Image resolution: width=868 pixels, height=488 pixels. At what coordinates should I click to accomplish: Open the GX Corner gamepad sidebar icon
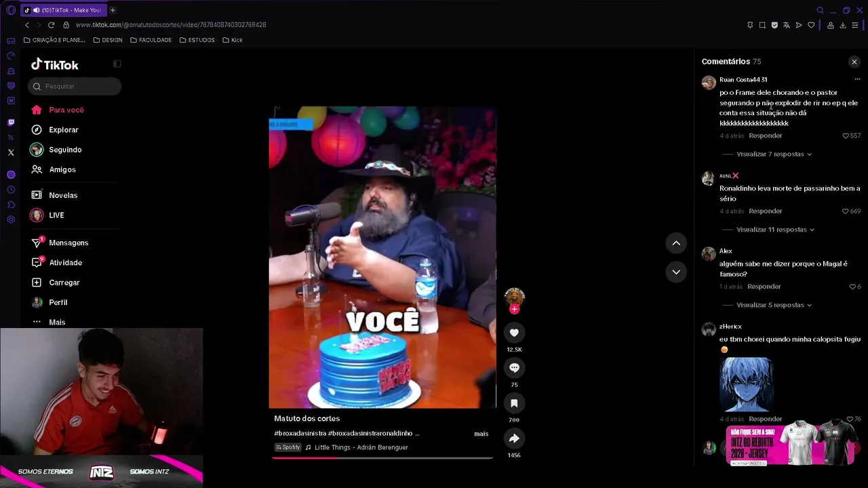click(11, 41)
